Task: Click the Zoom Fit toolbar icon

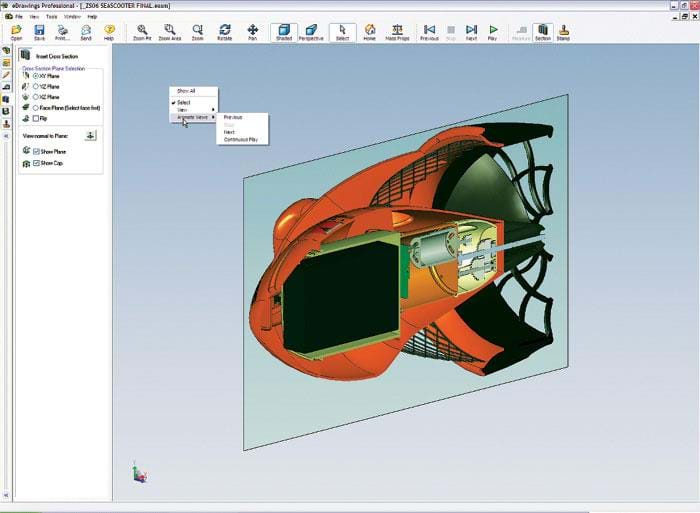Action: click(142, 31)
